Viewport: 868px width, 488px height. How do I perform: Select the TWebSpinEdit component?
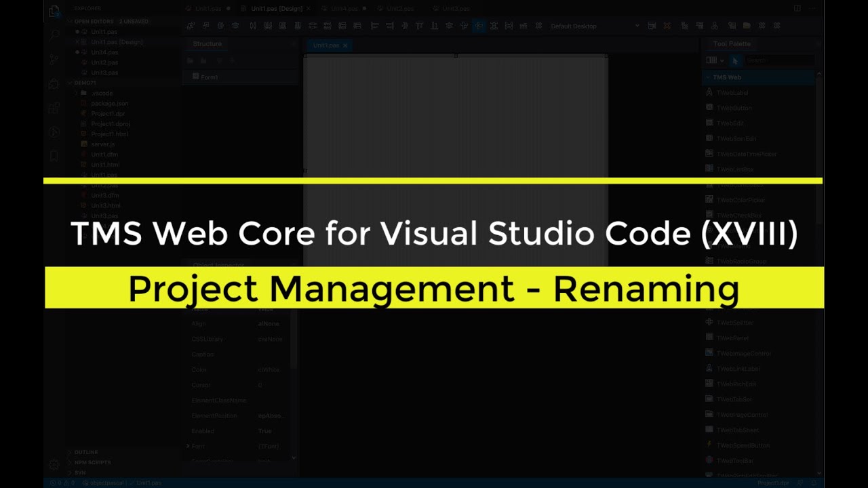pos(736,138)
